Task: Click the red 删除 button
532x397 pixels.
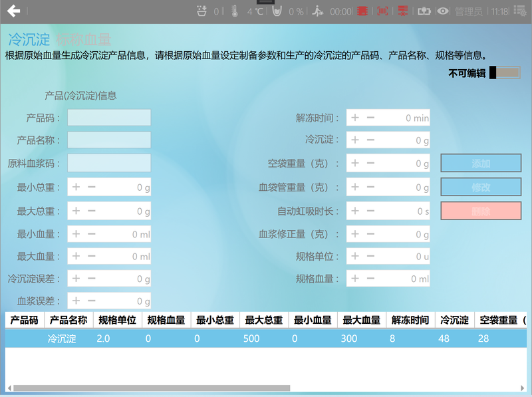Action: 481,211
